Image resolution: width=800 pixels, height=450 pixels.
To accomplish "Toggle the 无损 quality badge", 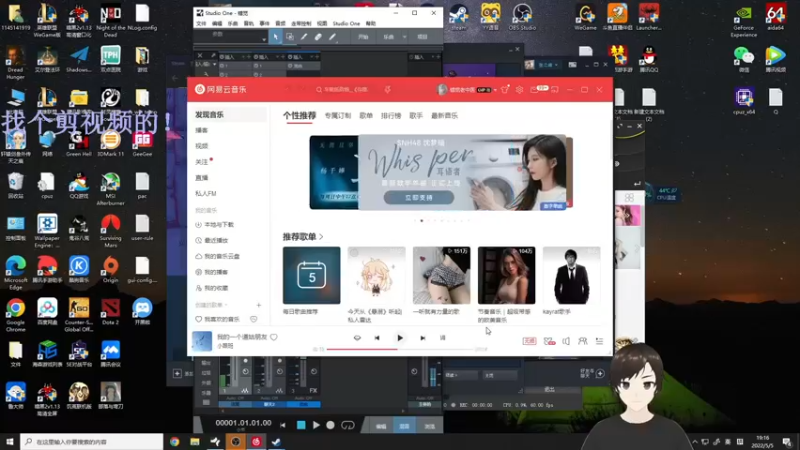I will pyautogui.click(x=529, y=341).
